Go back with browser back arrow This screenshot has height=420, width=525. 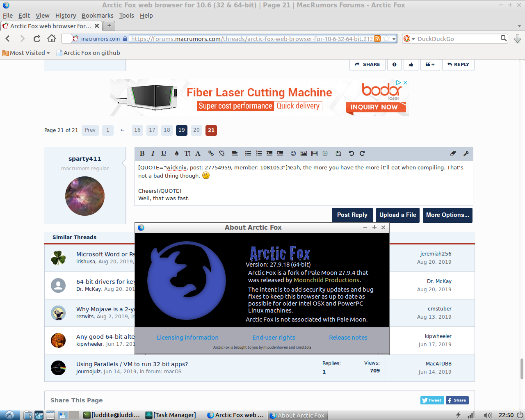click(8, 39)
